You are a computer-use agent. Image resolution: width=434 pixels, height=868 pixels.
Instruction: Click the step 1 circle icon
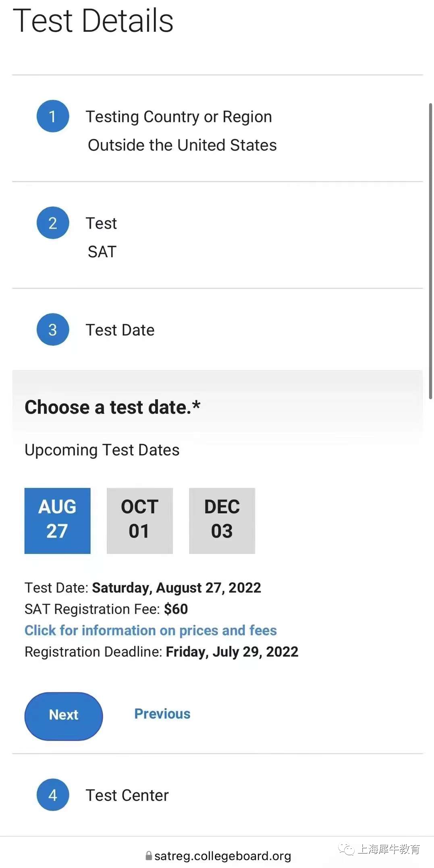pyautogui.click(x=53, y=116)
